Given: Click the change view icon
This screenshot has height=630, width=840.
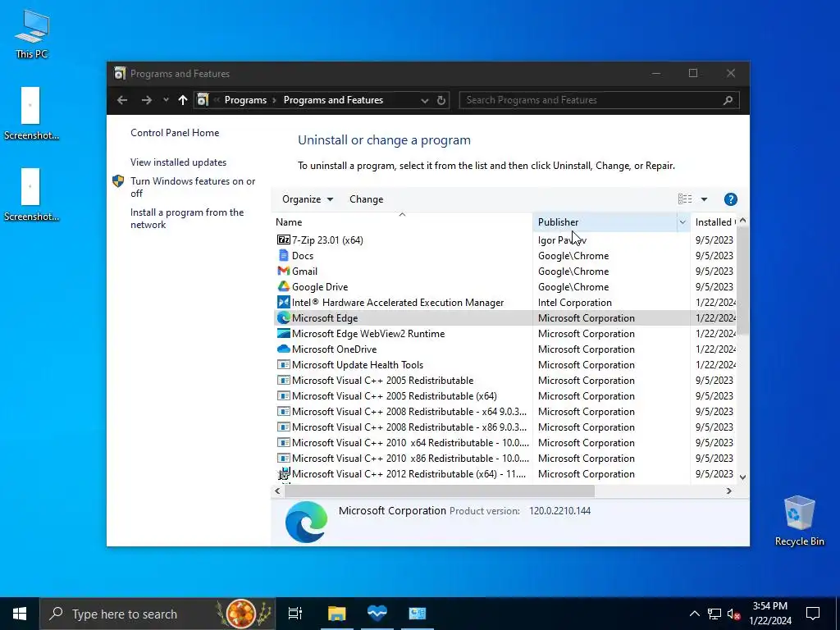Looking at the screenshot, I should (685, 199).
